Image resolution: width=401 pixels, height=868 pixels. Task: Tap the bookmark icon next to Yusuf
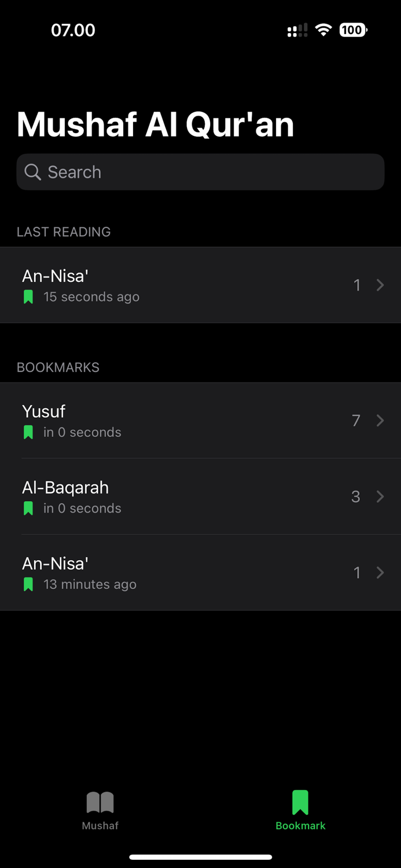point(28,432)
